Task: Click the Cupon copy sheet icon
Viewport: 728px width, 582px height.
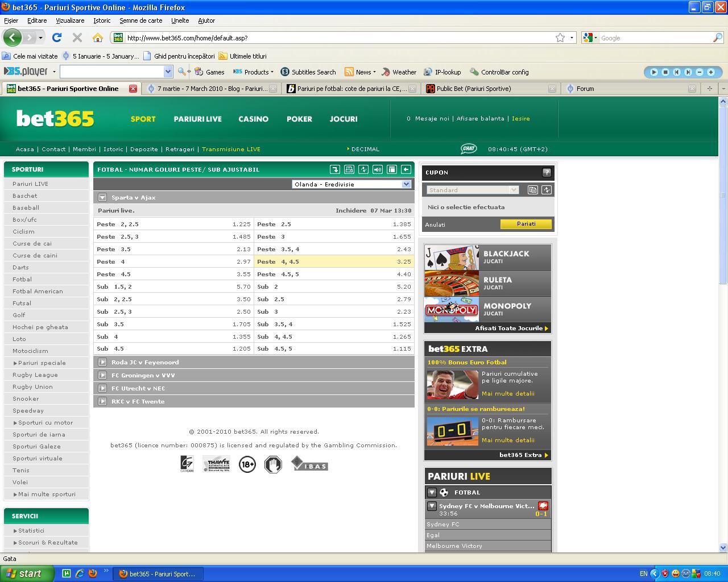Action: tap(533, 190)
